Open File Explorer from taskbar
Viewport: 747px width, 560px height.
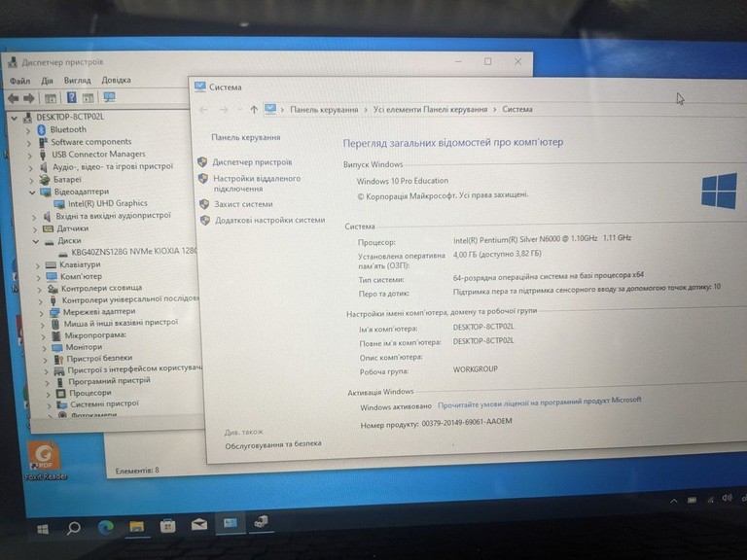tap(137, 526)
